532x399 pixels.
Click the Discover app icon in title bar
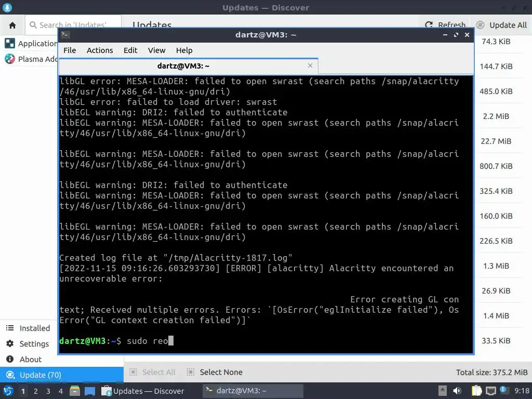tap(7, 7)
